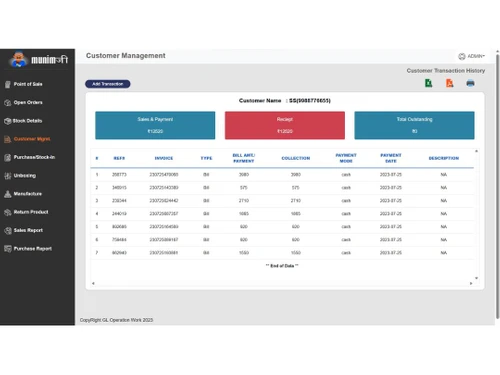
Task: Click the reference number in row 5
Action: click(119, 227)
